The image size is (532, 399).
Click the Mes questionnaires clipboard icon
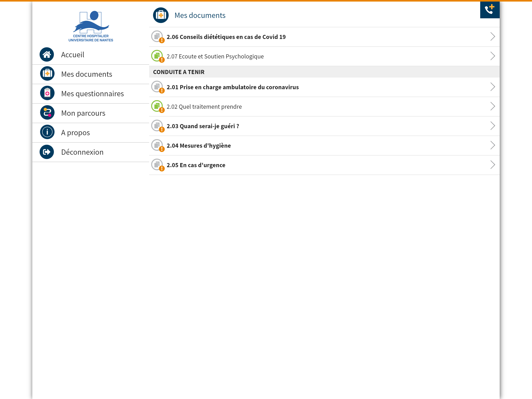[47, 93]
